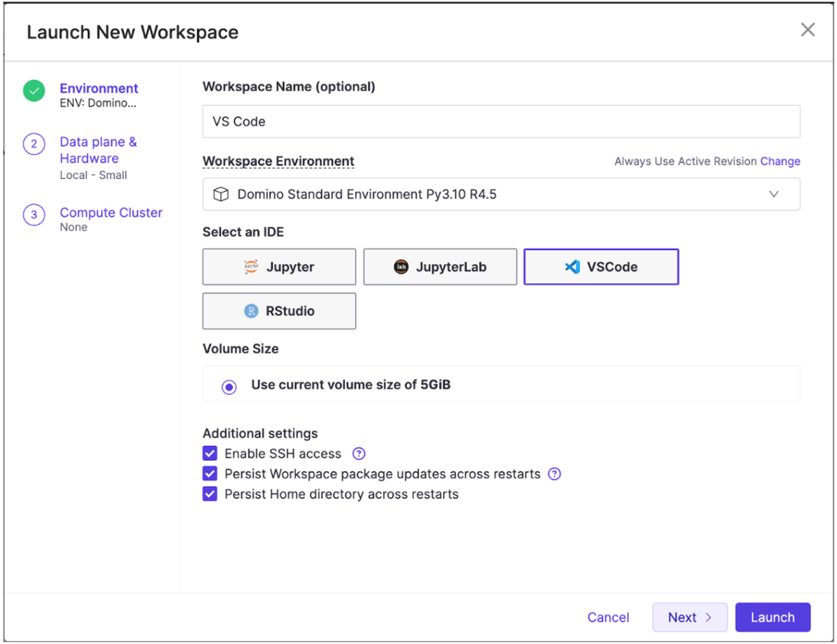Image resolution: width=837 pixels, height=644 pixels.
Task: Click help icon beside Persist Workspace packages
Action: point(554,474)
